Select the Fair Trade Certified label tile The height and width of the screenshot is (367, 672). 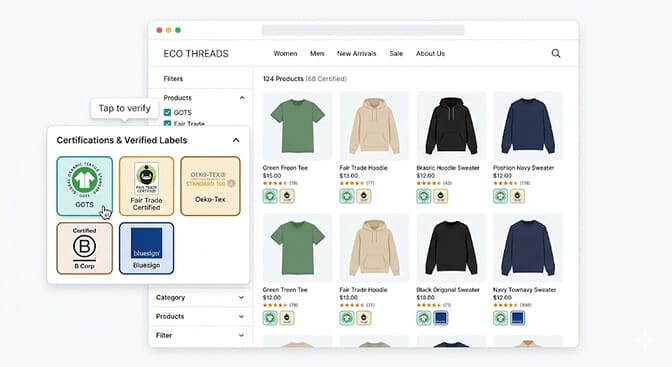[x=146, y=186]
